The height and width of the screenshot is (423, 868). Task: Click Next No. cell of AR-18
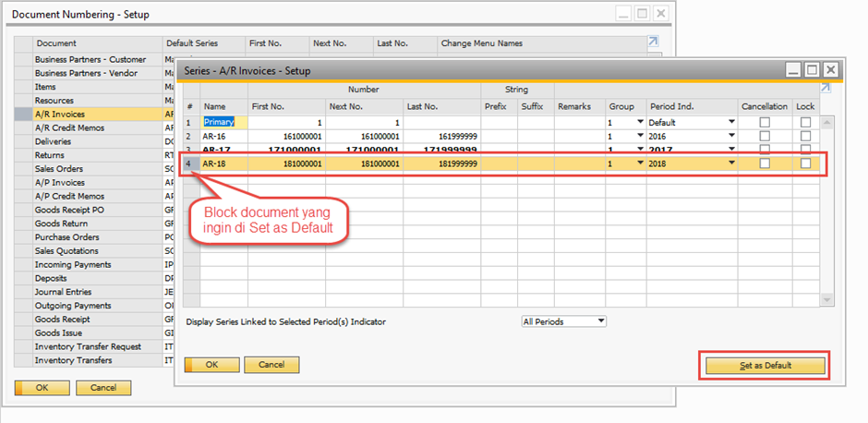[x=364, y=163]
